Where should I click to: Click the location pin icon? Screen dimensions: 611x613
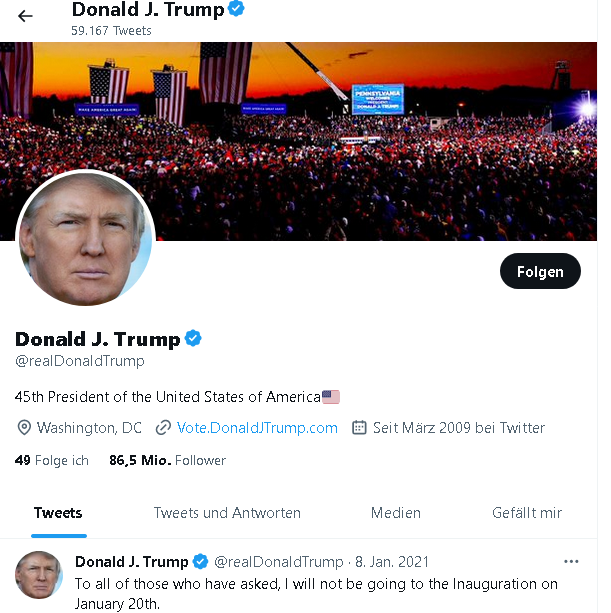pos(25,428)
